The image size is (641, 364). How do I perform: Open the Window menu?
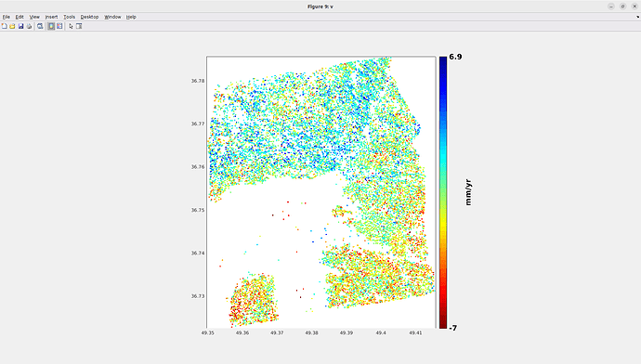pyautogui.click(x=112, y=17)
